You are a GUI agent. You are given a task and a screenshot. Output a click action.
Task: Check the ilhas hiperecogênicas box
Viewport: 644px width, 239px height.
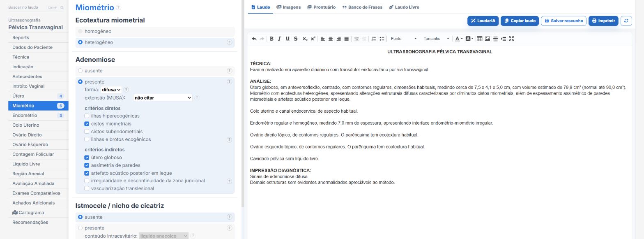point(87,116)
